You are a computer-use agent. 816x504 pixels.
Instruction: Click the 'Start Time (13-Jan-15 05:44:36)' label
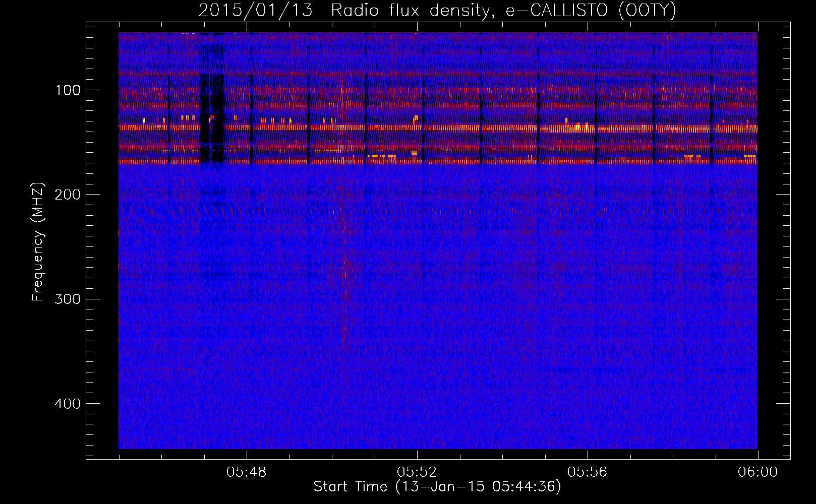[x=437, y=487]
